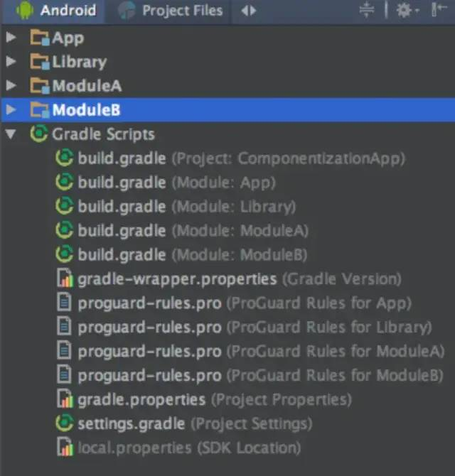
Task: Click the settings.gradle file icon
Action: pos(65,423)
